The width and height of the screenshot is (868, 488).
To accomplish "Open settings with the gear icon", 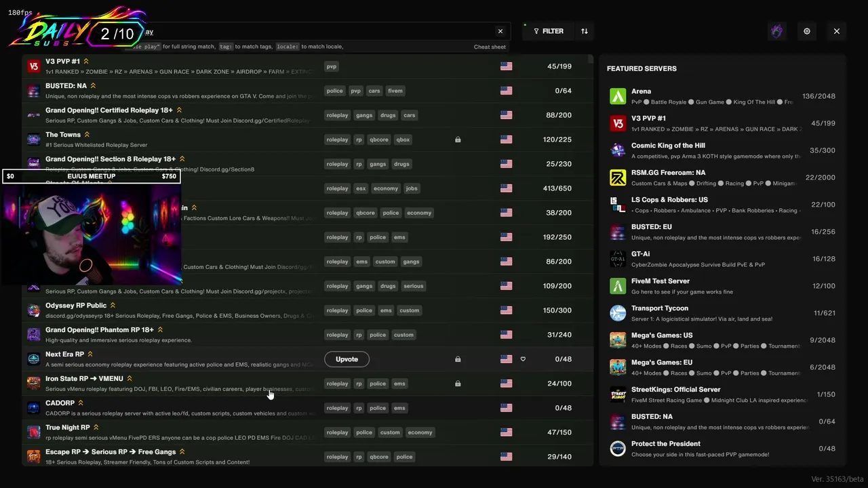I will [x=807, y=31].
